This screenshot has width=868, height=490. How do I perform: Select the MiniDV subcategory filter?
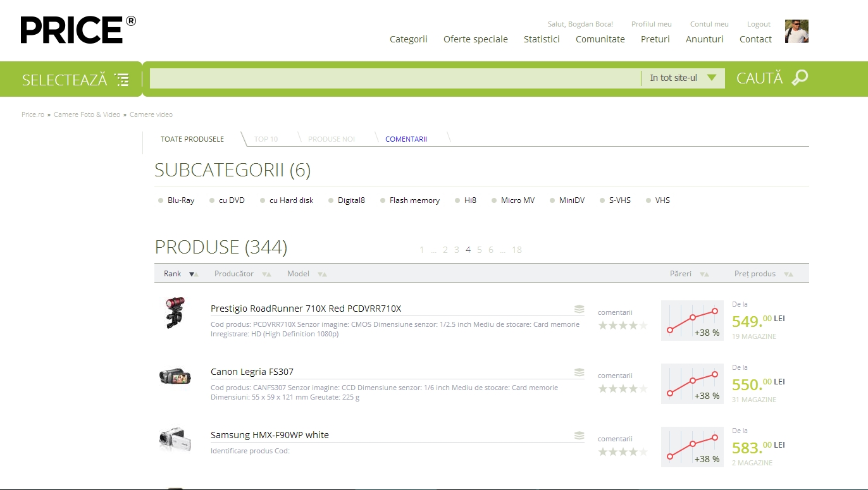[x=571, y=200]
